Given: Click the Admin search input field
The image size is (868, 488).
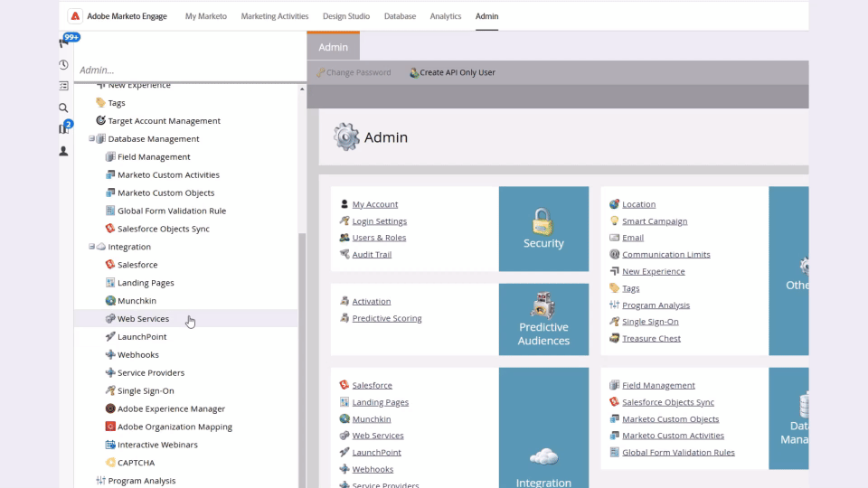Looking at the screenshot, I should coord(190,70).
